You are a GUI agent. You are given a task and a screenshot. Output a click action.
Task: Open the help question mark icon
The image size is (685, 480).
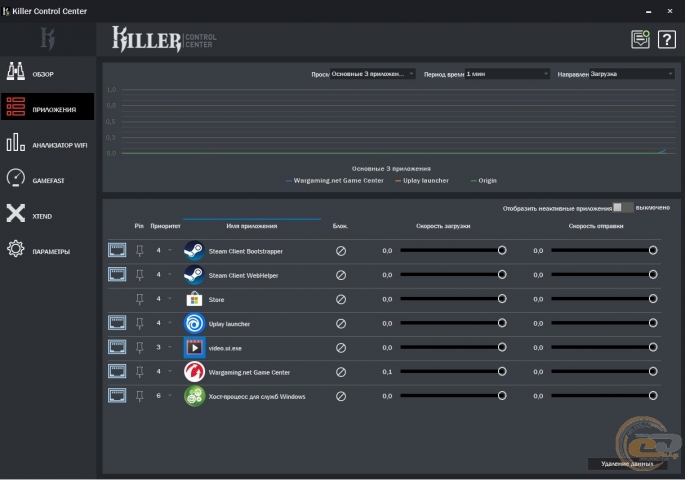(x=667, y=40)
